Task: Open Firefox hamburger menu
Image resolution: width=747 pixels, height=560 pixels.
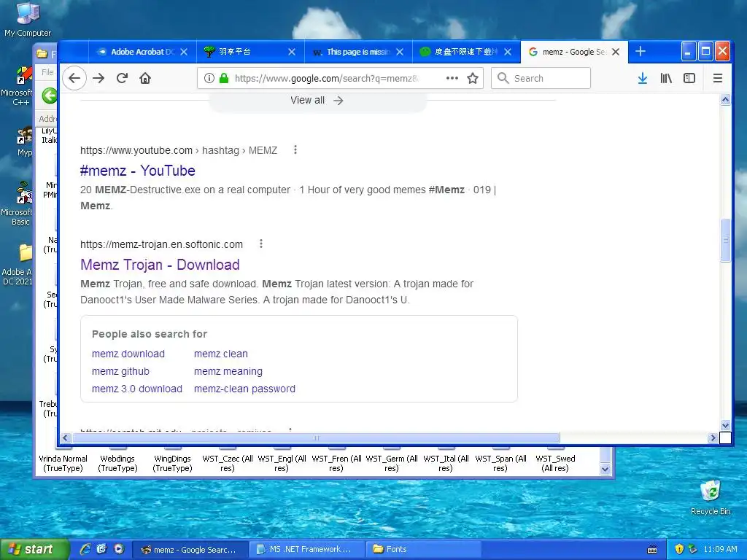Action: tap(718, 78)
